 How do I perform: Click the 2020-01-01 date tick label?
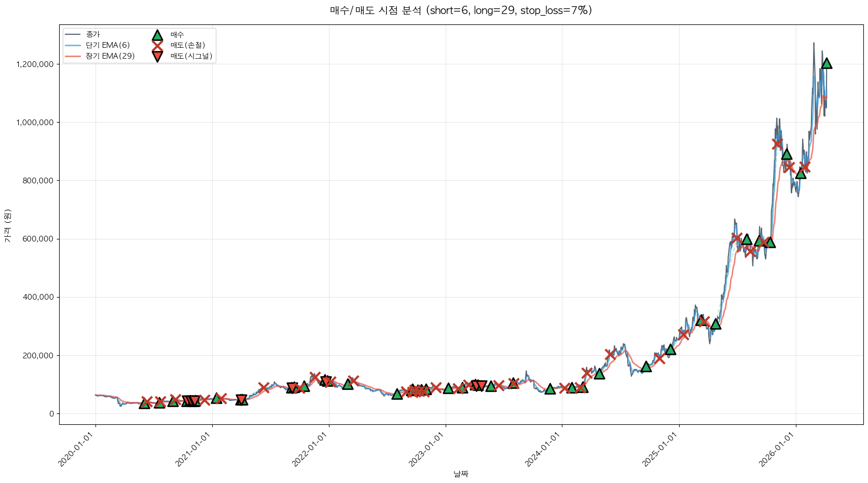[76, 450]
